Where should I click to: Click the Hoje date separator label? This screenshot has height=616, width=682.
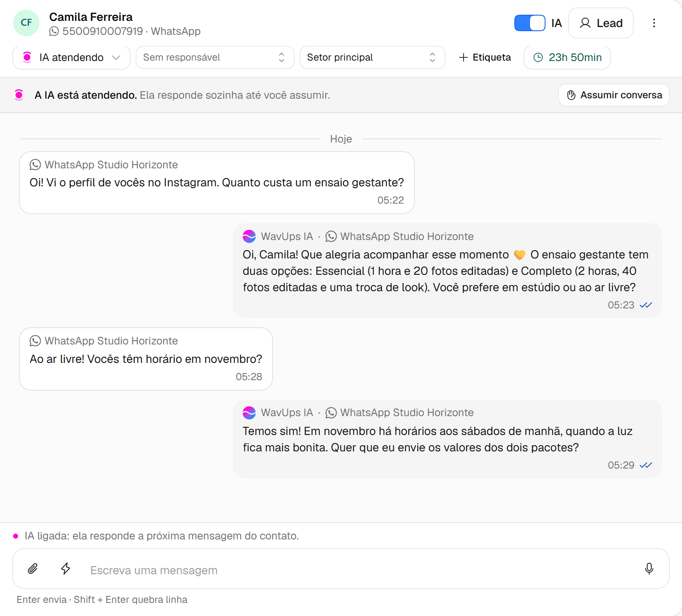341,139
